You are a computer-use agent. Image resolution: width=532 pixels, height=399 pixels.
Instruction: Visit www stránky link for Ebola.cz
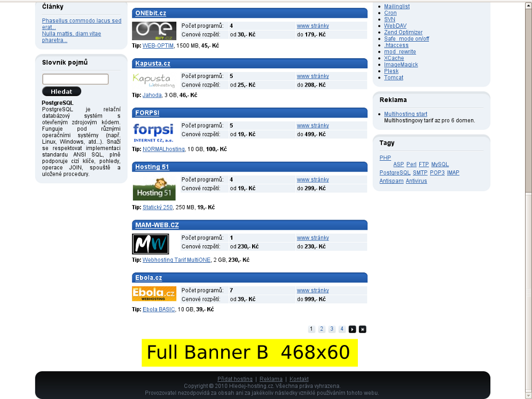point(313,291)
